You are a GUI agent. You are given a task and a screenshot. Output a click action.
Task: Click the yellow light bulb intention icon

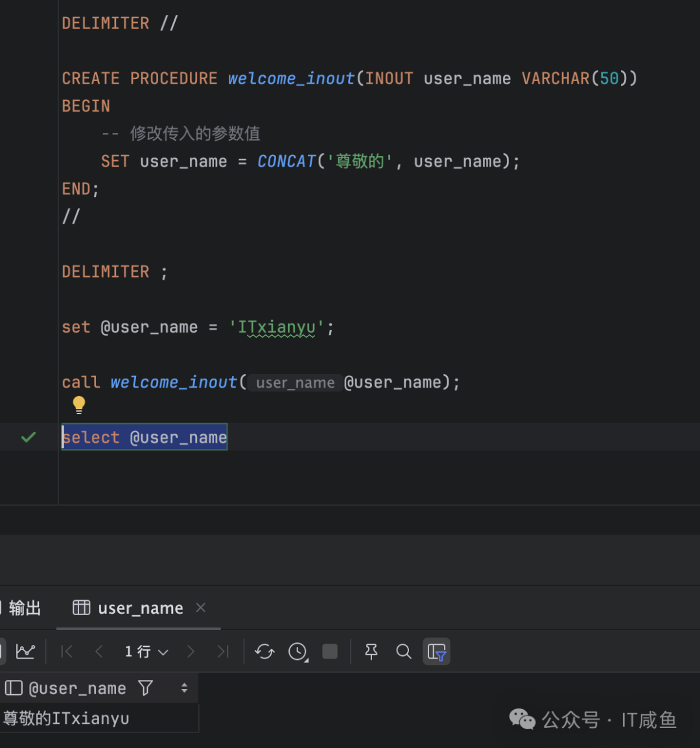pyautogui.click(x=78, y=405)
